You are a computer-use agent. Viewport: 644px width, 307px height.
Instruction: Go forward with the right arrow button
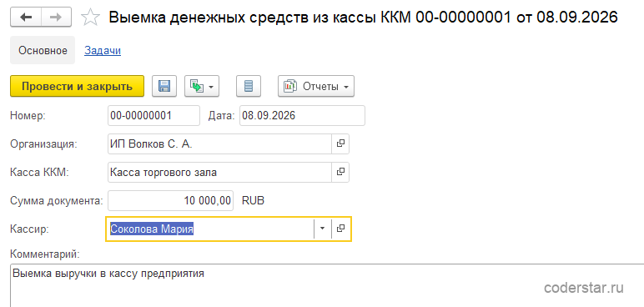click(57, 18)
